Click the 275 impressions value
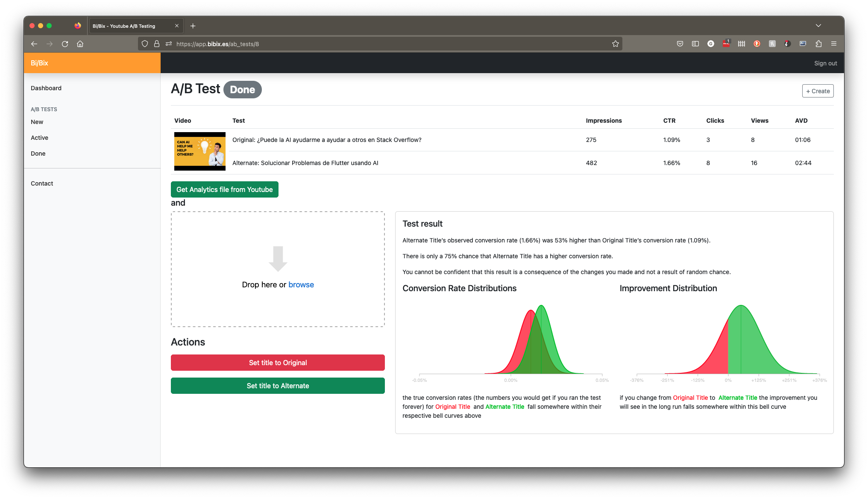 [591, 140]
